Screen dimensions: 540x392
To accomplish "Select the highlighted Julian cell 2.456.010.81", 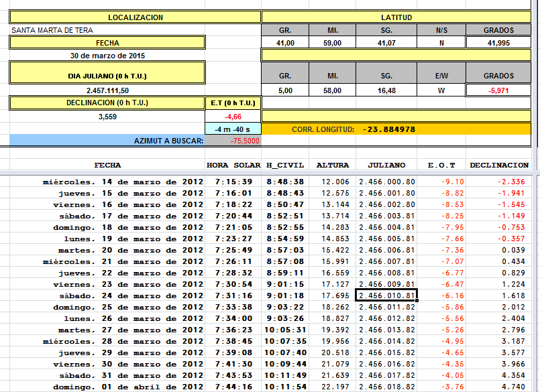I will 386,296.
